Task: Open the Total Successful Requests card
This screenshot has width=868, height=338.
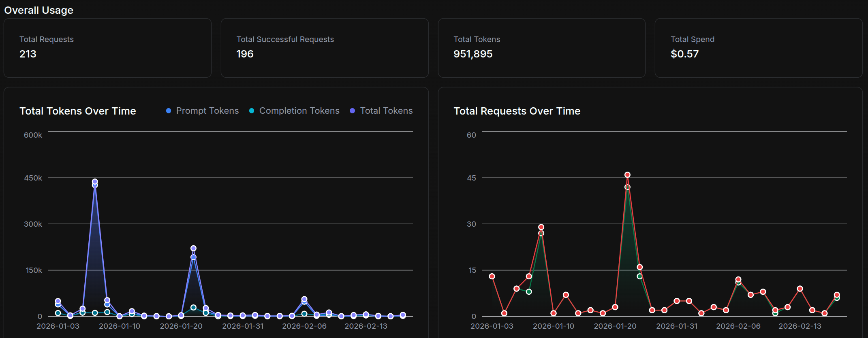Action: tap(324, 48)
